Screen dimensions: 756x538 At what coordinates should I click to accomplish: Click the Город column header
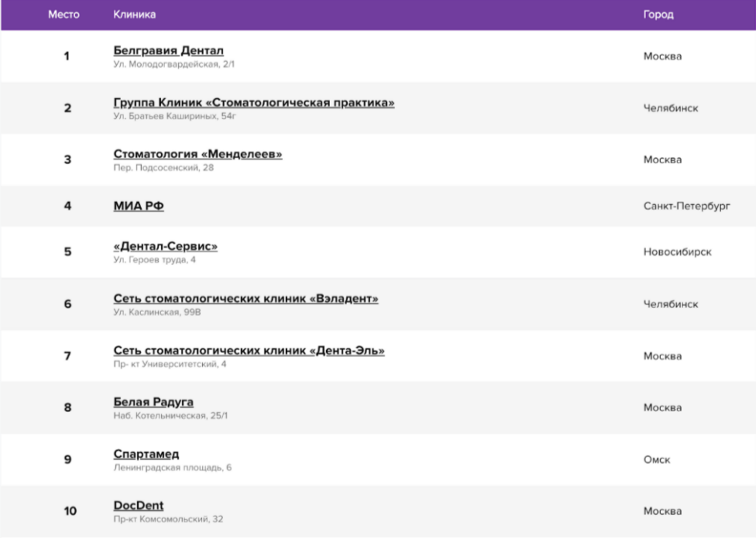pos(658,15)
